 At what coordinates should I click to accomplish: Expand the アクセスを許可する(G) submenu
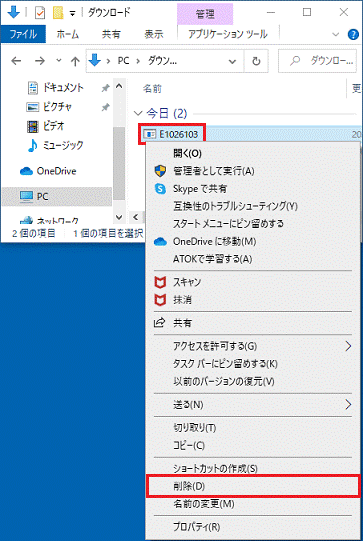tap(253, 346)
